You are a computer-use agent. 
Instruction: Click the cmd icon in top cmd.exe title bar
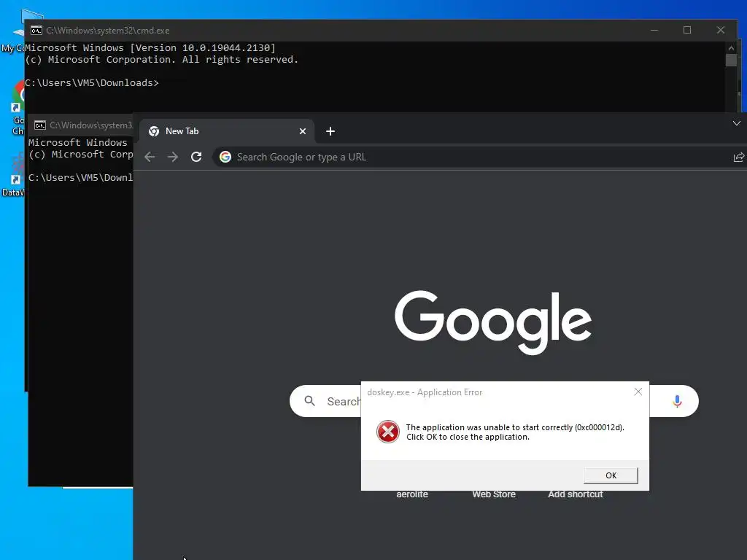tap(36, 31)
